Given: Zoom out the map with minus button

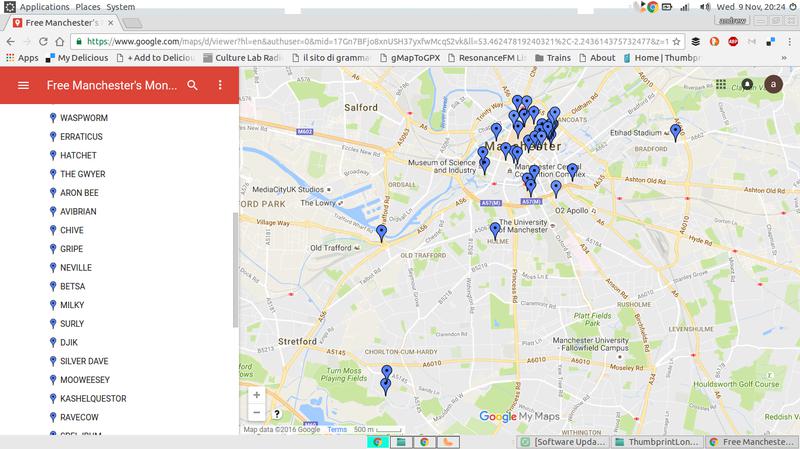Looking at the screenshot, I should (257, 412).
